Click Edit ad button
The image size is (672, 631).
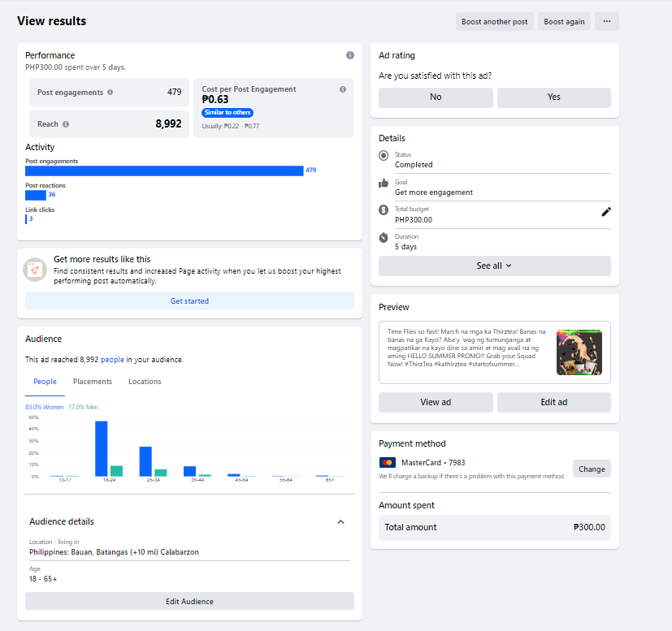point(553,402)
